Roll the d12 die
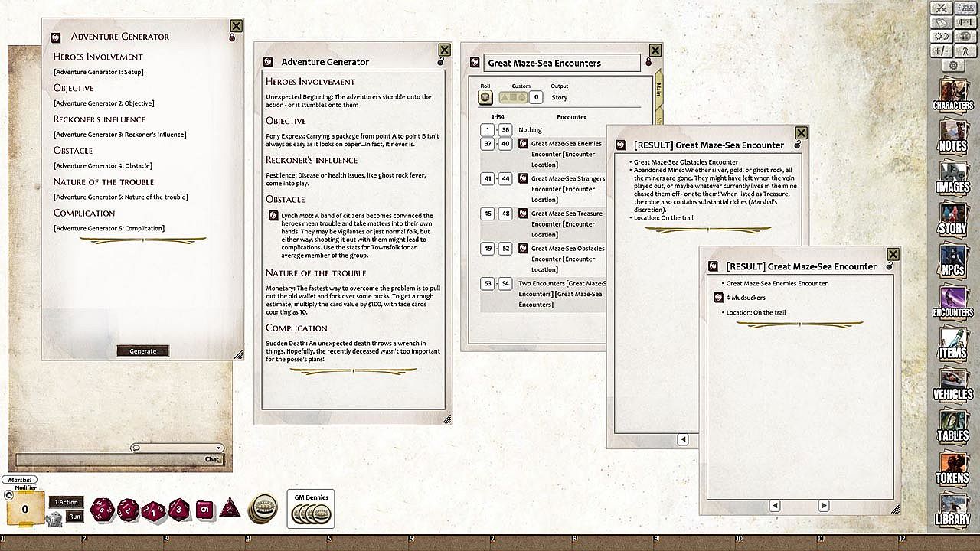The image size is (980, 551). (128, 510)
